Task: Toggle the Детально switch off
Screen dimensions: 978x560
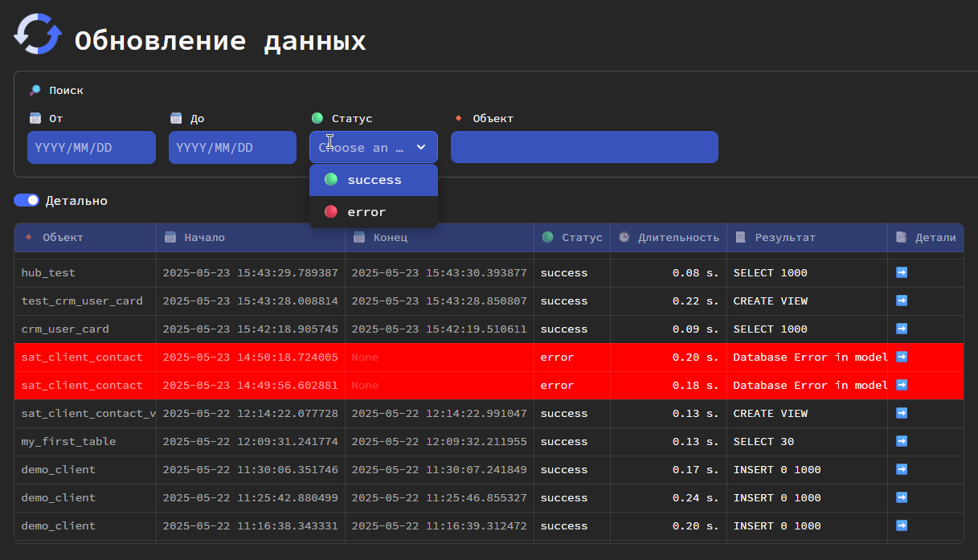Action: 27,200
